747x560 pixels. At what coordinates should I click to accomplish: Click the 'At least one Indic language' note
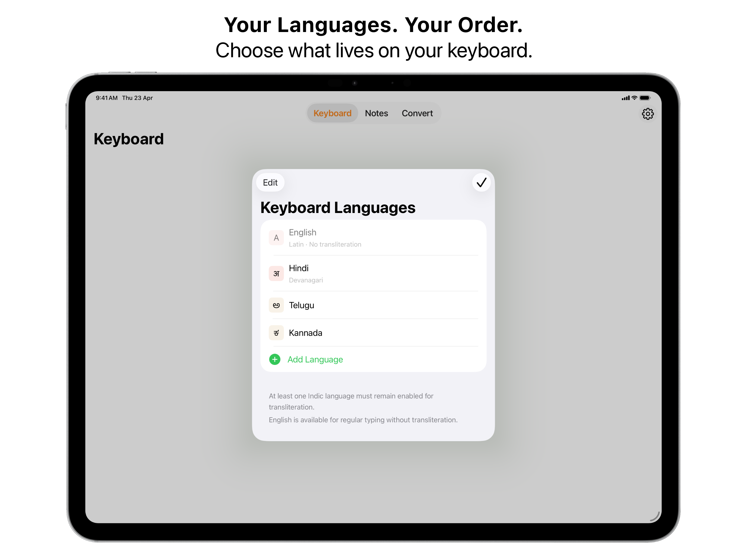[351, 401]
